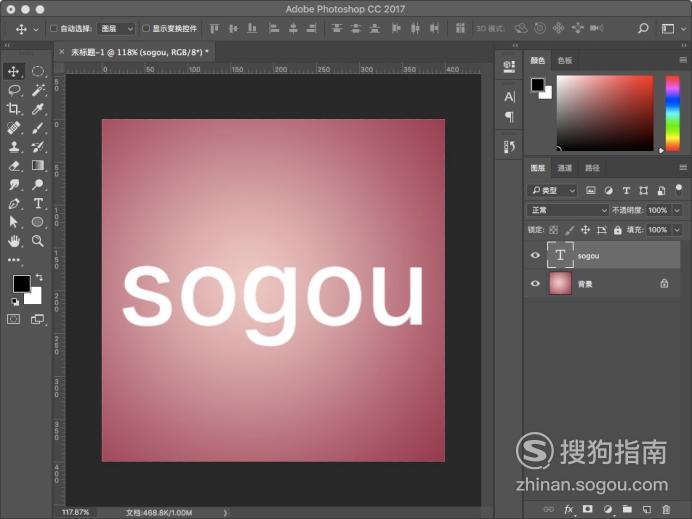
Task: Select the Elliptical Marquee tool
Action: pos(38,71)
